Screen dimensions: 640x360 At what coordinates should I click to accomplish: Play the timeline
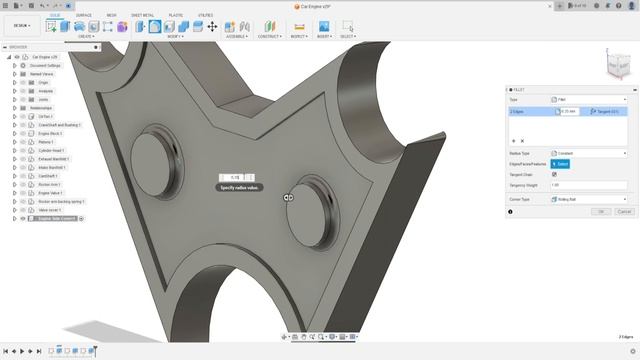22,351
